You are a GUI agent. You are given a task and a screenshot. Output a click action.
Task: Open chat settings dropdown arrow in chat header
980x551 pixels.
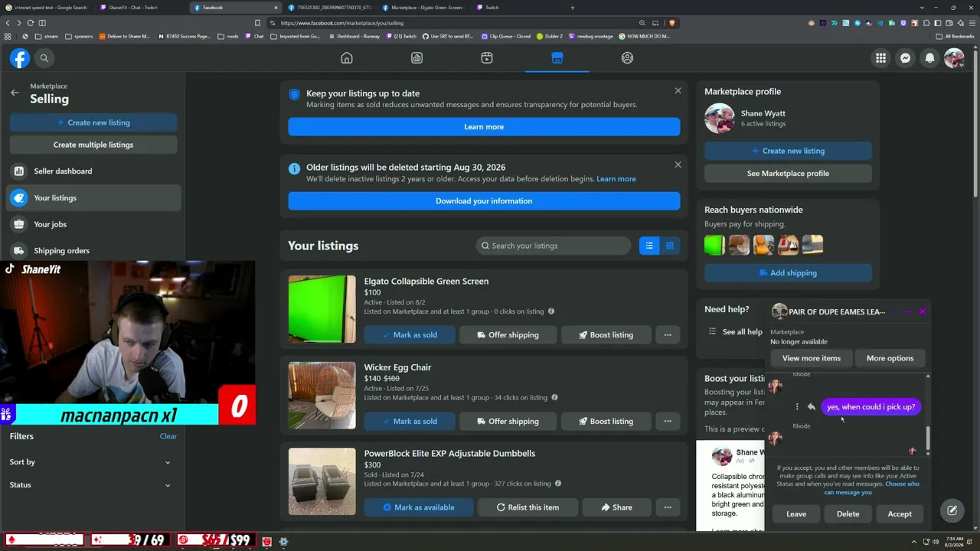pyautogui.click(x=894, y=311)
